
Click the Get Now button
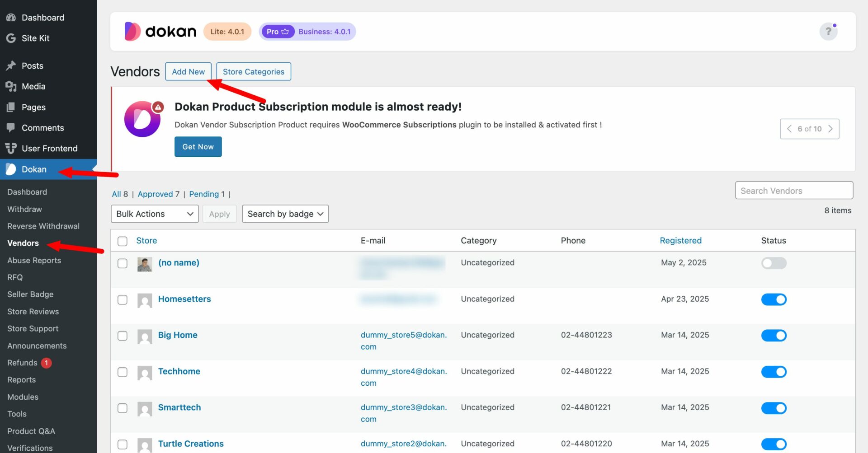tap(198, 147)
